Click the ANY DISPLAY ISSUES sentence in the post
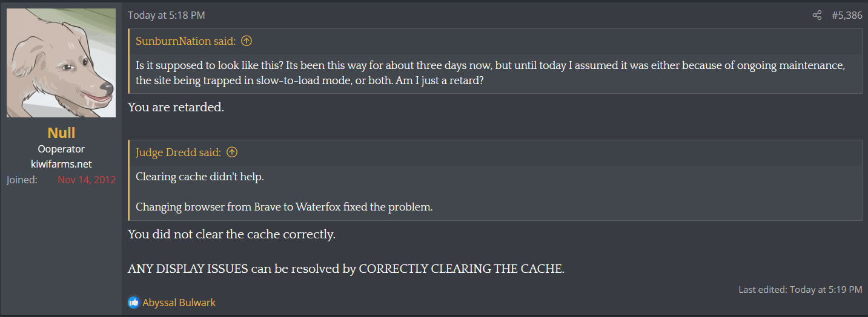 (346, 269)
